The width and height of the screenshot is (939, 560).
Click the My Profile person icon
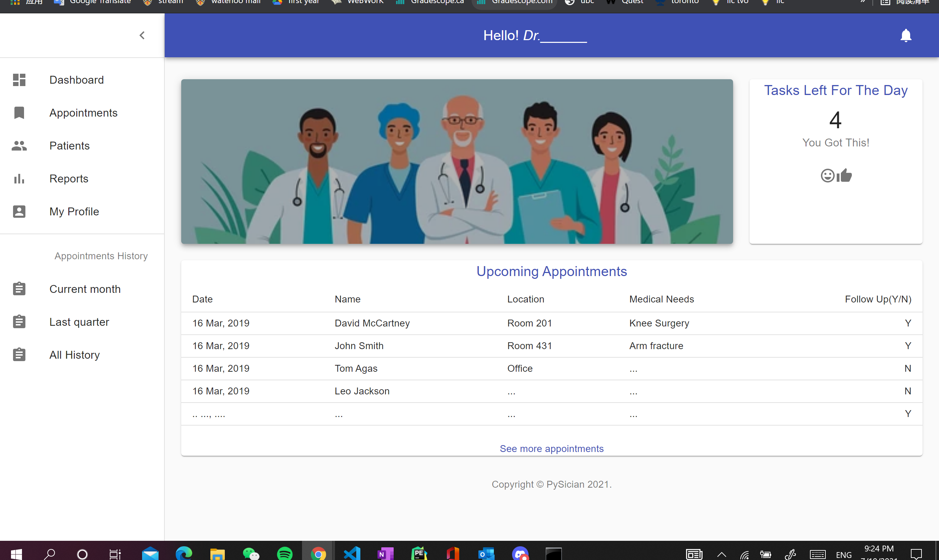tap(19, 211)
